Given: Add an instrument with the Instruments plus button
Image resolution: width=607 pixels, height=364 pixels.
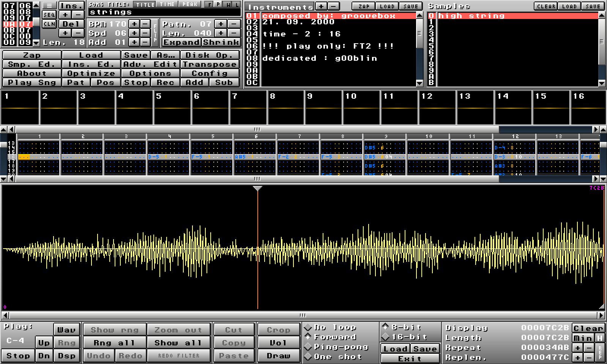Looking at the screenshot, I should click(321, 6).
